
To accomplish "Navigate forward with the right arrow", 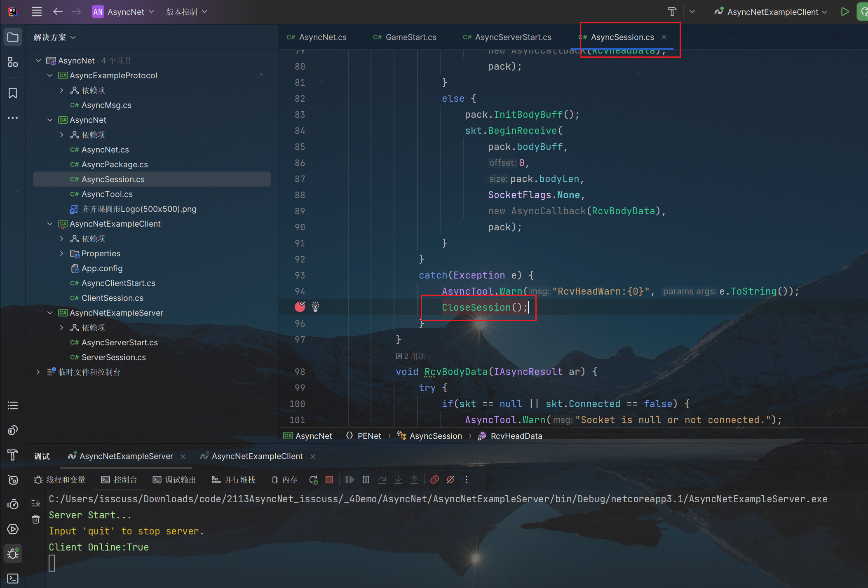I will pyautogui.click(x=77, y=12).
